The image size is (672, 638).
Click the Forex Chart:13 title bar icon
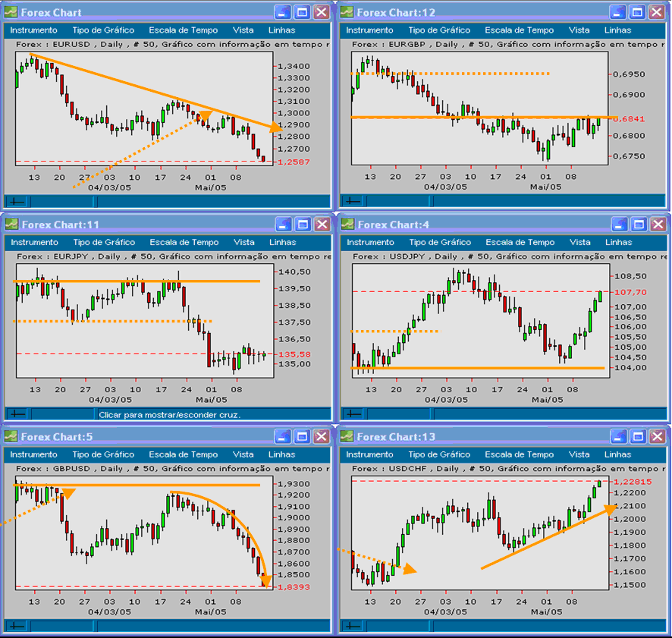[345, 438]
